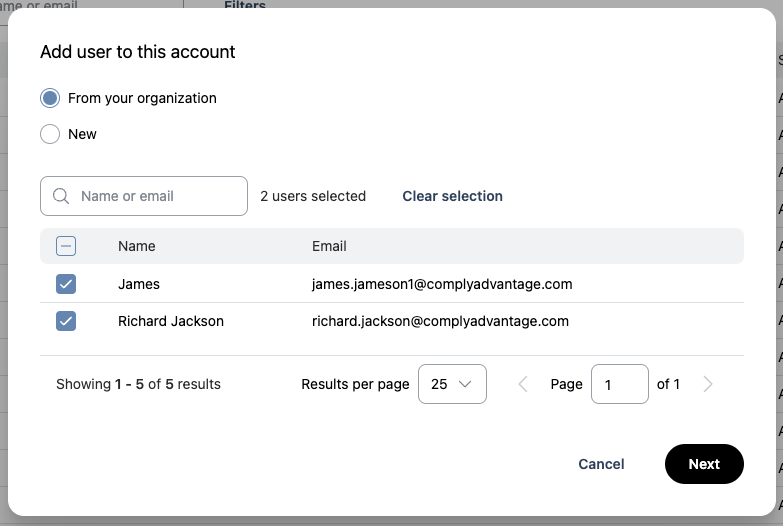Viewport: 783px width, 526px height.
Task: Click the James name cell
Action: 139,284
